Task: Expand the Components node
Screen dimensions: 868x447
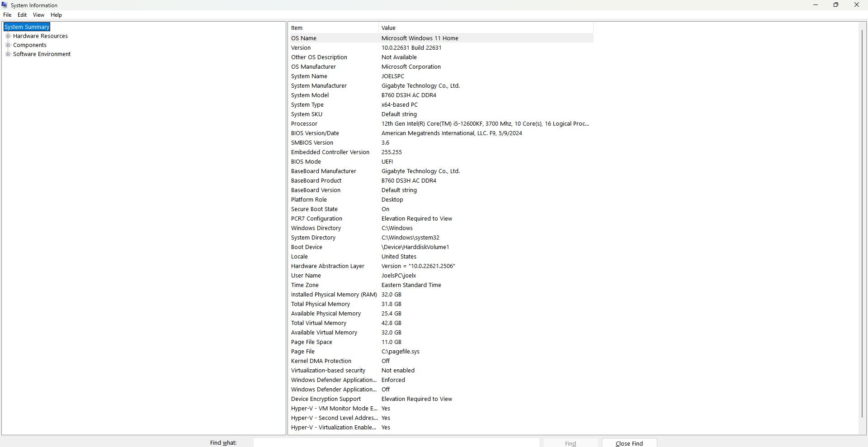Action: pyautogui.click(x=8, y=45)
